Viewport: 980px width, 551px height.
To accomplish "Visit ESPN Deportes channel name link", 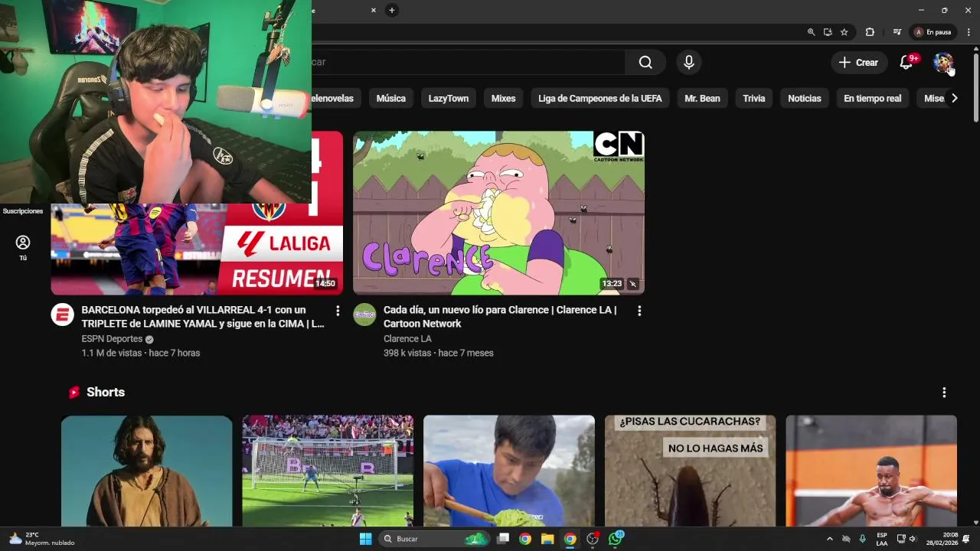I will pos(112,339).
